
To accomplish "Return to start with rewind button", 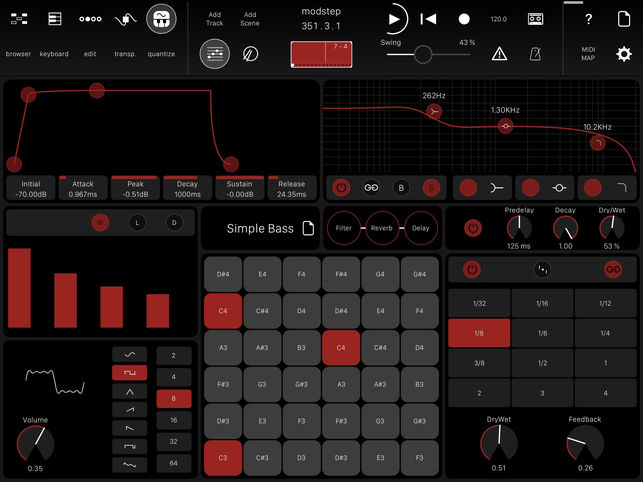I will 429,19.
